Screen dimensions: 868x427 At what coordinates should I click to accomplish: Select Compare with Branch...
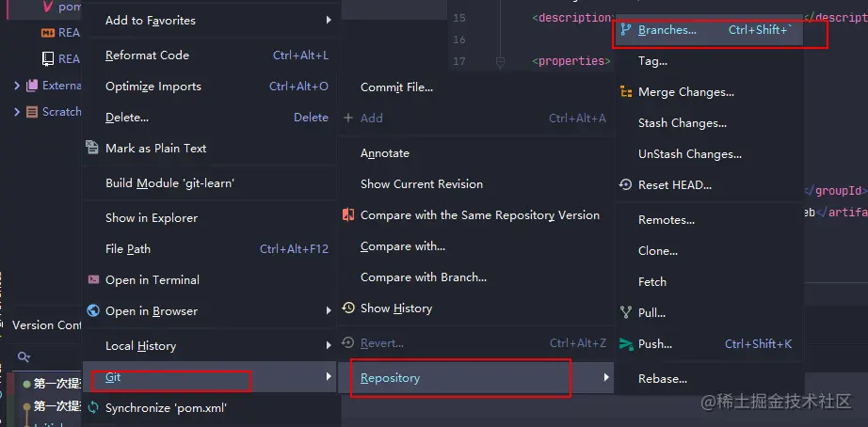tap(476, 277)
